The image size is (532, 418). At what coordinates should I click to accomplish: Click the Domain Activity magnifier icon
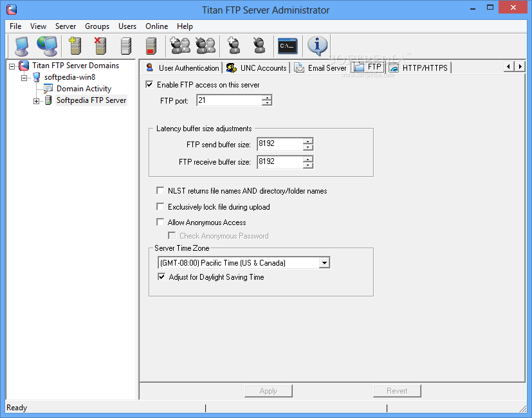(x=48, y=89)
